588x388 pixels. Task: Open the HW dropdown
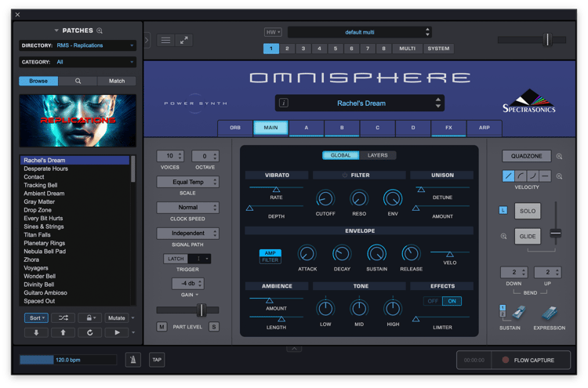point(273,32)
